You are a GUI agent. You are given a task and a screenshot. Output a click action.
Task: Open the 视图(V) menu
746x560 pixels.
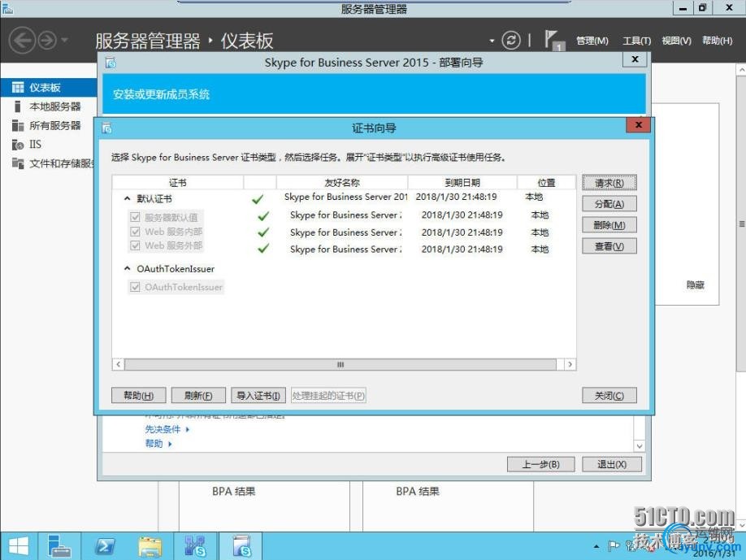point(676,41)
